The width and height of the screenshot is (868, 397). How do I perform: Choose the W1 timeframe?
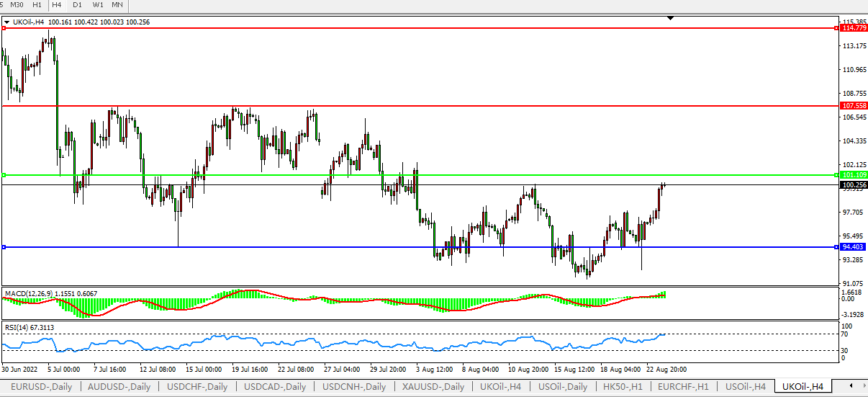pos(98,5)
